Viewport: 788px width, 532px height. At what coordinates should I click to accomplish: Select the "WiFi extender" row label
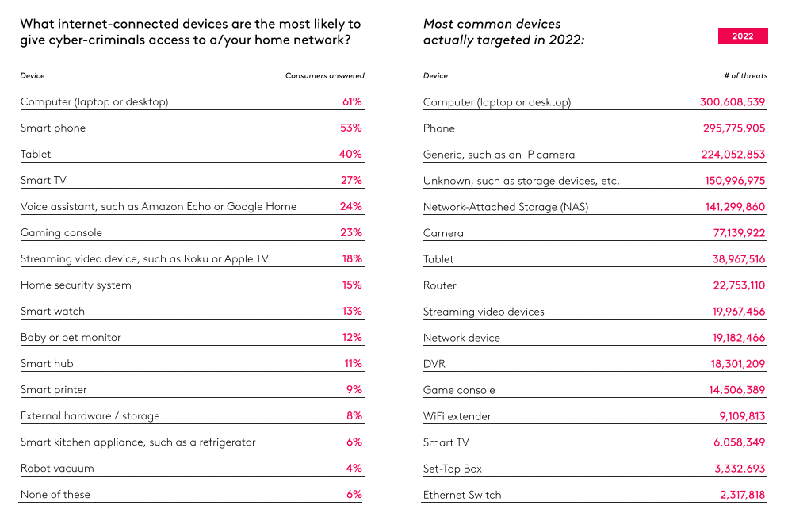[457, 416]
